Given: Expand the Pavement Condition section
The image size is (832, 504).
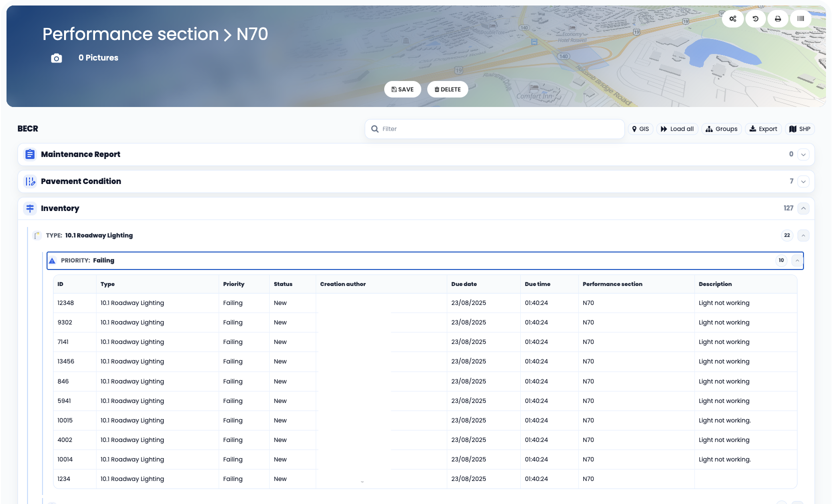Looking at the screenshot, I should click(803, 181).
